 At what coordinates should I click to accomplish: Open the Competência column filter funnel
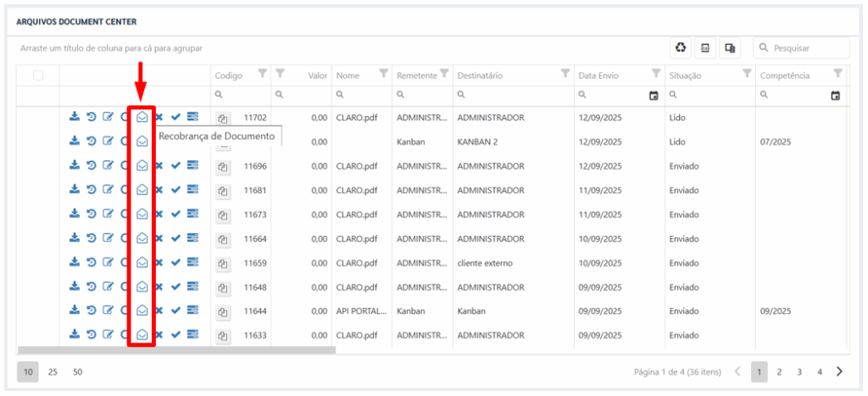(838, 73)
